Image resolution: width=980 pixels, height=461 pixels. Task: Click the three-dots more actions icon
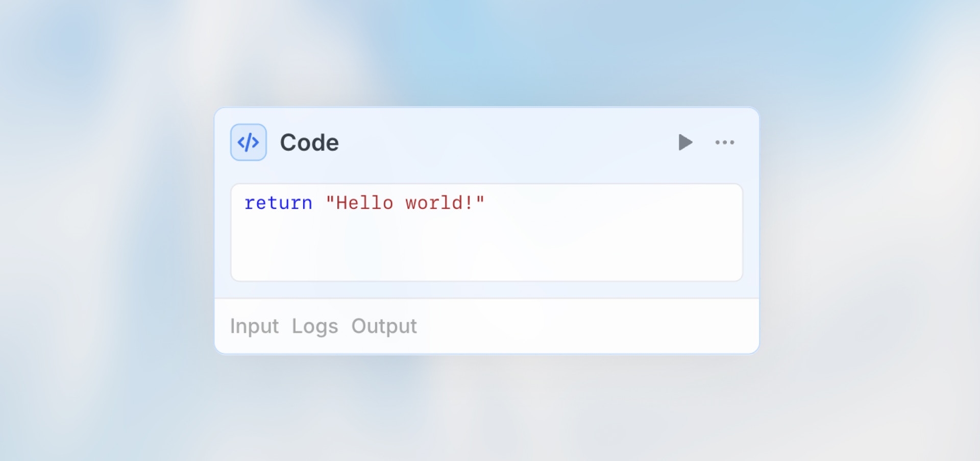(x=725, y=142)
